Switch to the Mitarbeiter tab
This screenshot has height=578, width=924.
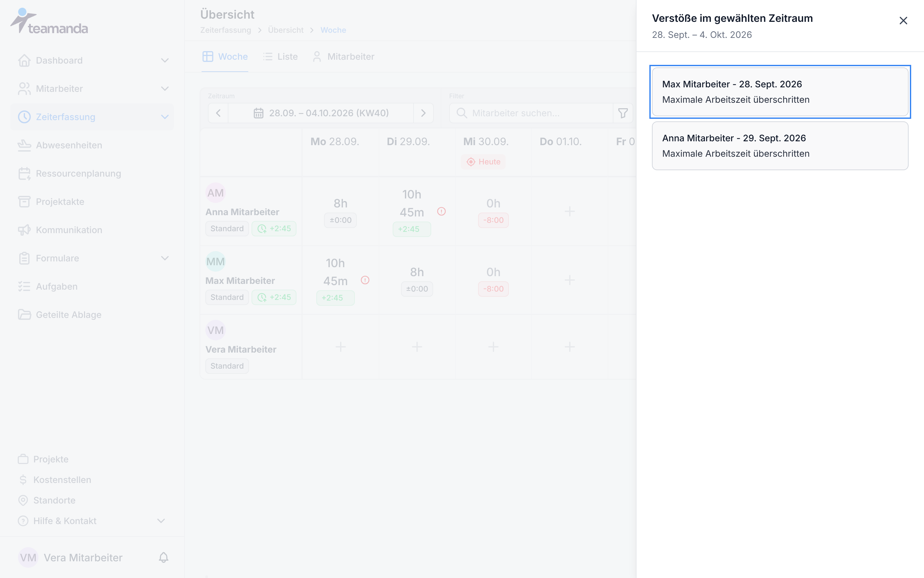click(x=343, y=57)
